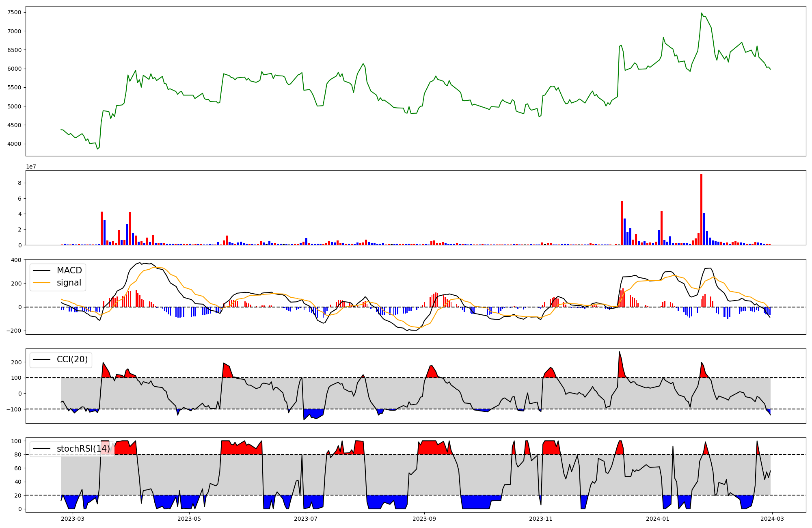Click the 2023-07 x-axis date label

click(x=305, y=518)
